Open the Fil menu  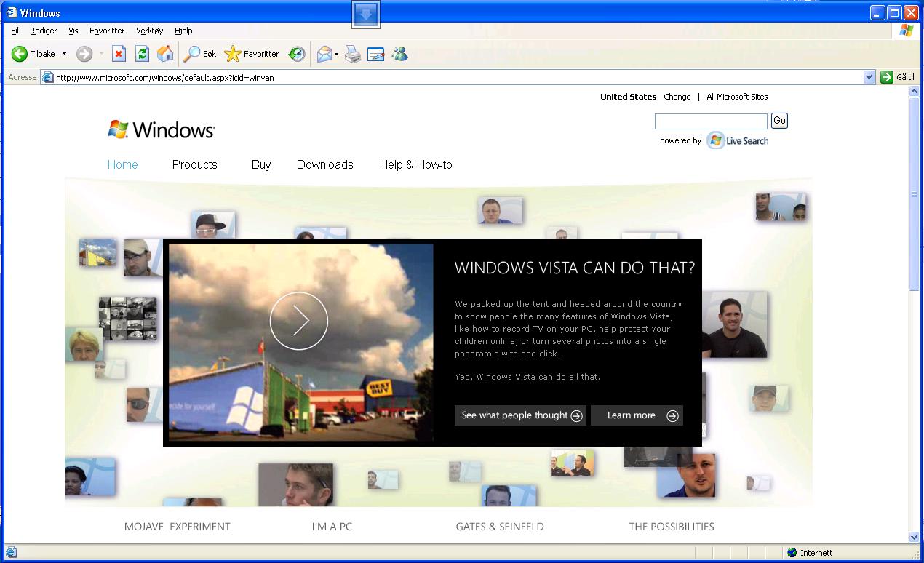pos(15,31)
